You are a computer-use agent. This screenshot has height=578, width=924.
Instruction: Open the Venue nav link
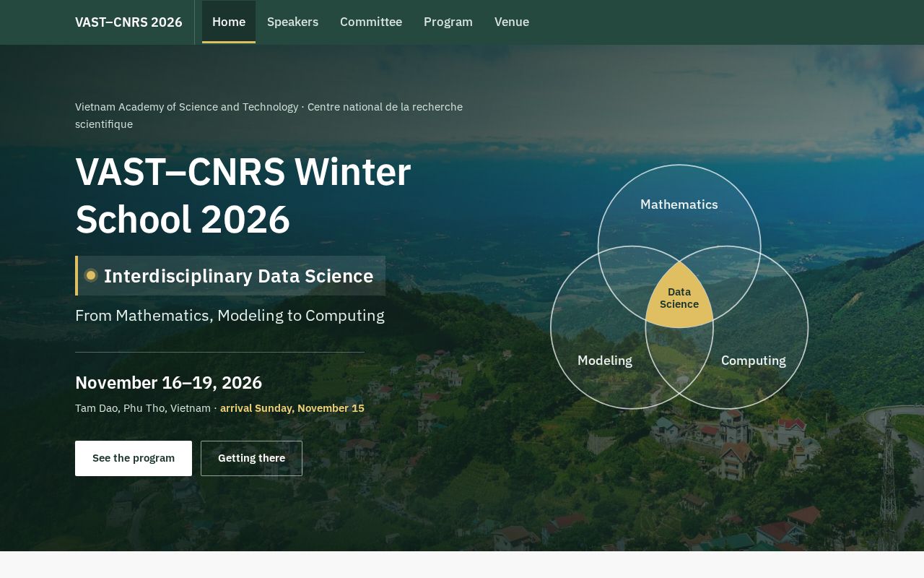click(x=512, y=22)
